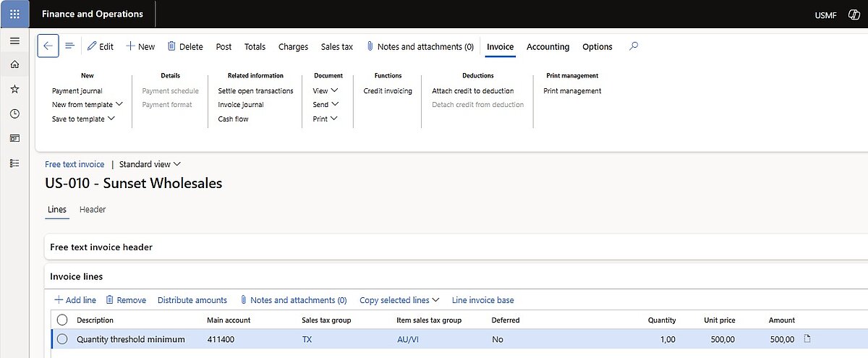The width and height of the screenshot is (868, 358).
Task: Click the USMF company selector
Action: coord(825,14)
